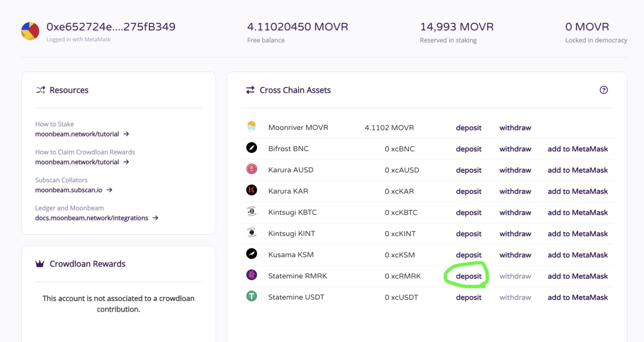Screen dimensions: 644x342
Task: Add Kusama KSM to MetaMask
Action: click(x=578, y=255)
